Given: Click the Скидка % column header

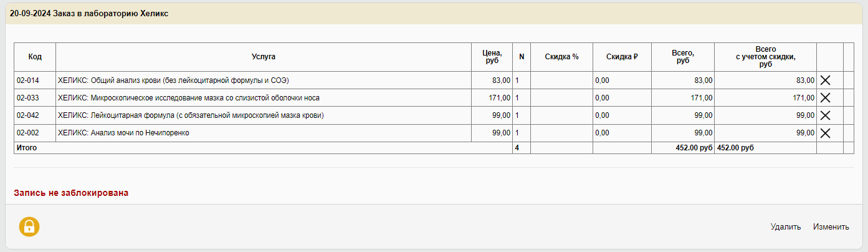Looking at the screenshot, I should 561,57.
